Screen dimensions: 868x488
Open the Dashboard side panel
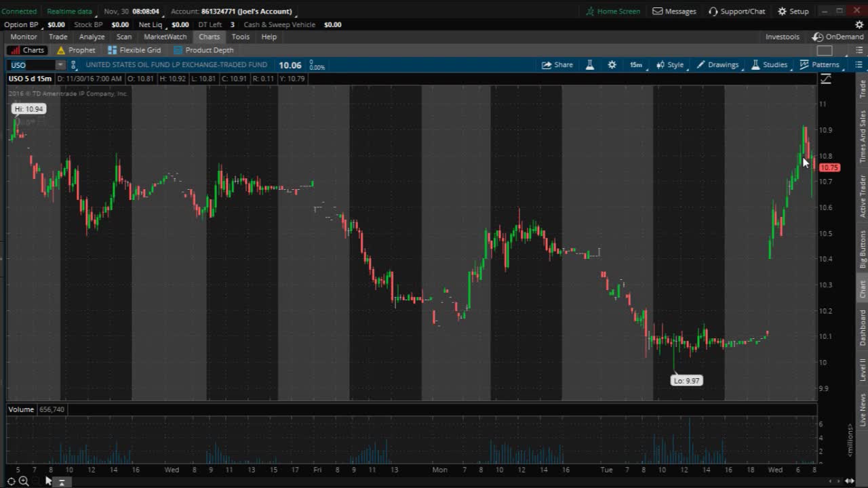point(863,328)
